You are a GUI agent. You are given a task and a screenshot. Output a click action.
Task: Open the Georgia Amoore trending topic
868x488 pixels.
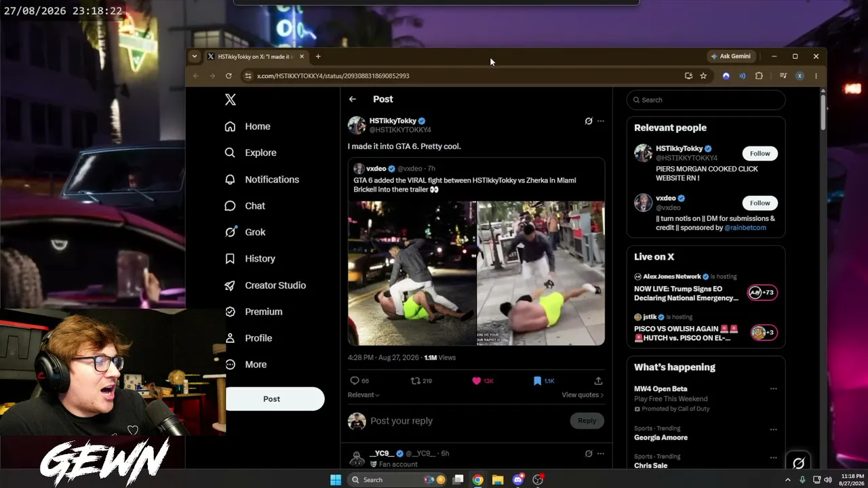click(x=660, y=437)
